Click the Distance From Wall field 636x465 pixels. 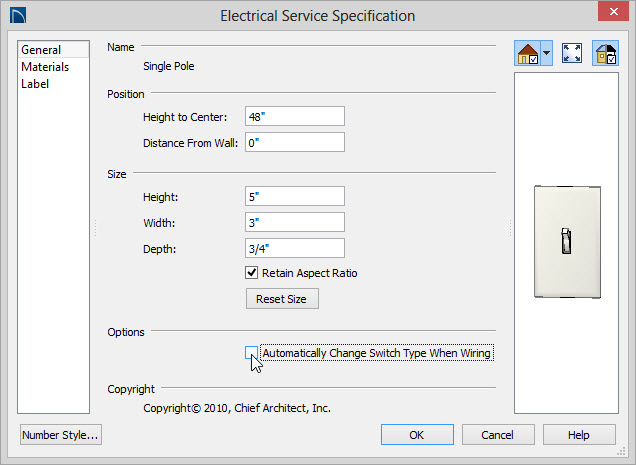point(295,142)
